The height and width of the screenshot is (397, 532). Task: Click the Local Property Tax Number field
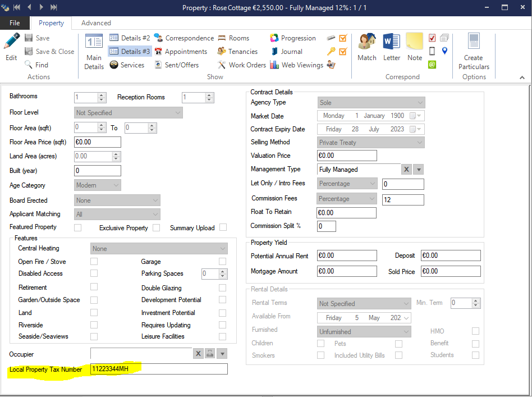159,369
